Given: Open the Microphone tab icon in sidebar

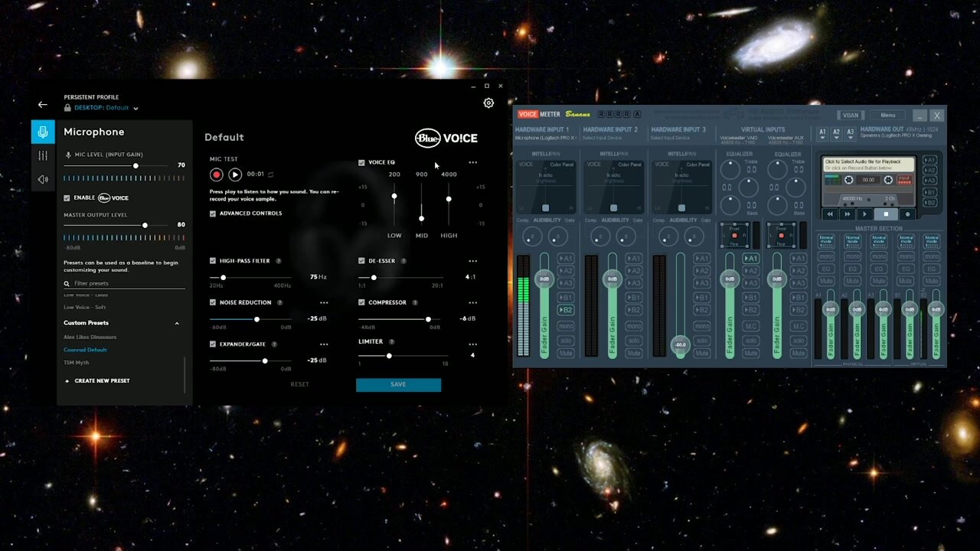Looking at the screenshot, I should (43, 132).
